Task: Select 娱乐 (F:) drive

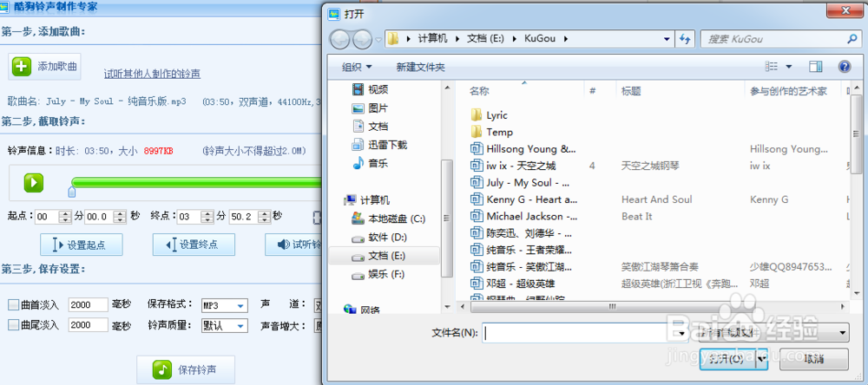Action: (378, 274)
